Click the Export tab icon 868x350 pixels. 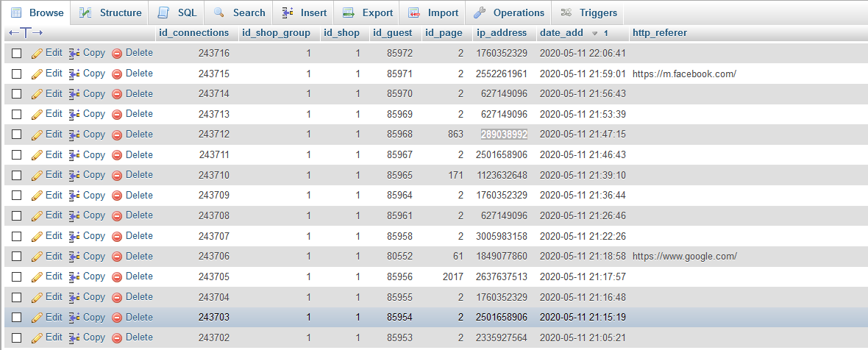(349, 12)
